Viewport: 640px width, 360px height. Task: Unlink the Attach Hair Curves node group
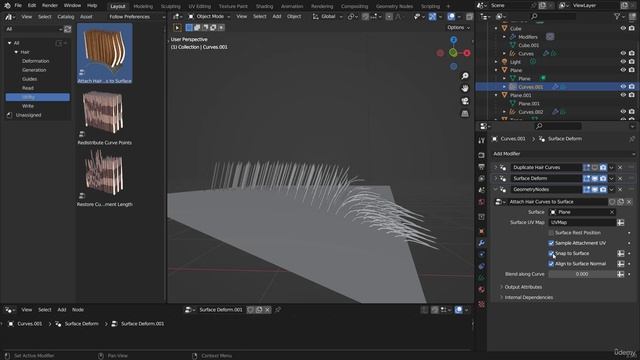pyautogui.click(x=629, y=202)
